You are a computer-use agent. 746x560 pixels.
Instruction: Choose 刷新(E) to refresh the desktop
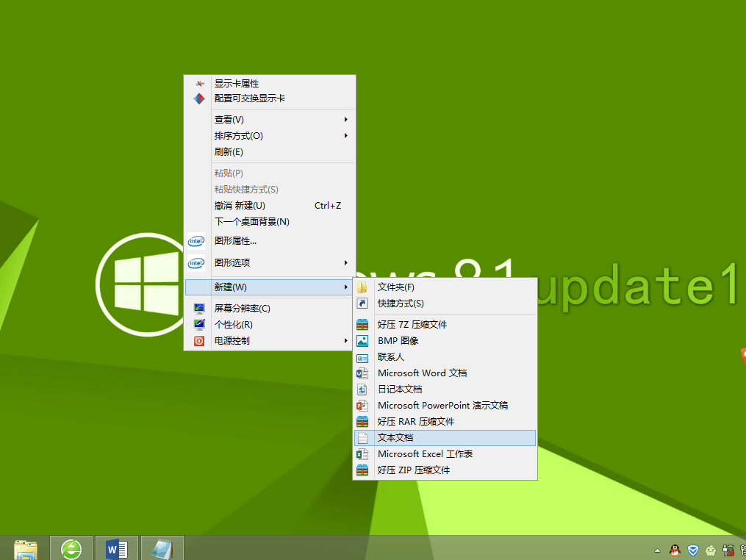point(269,152)
